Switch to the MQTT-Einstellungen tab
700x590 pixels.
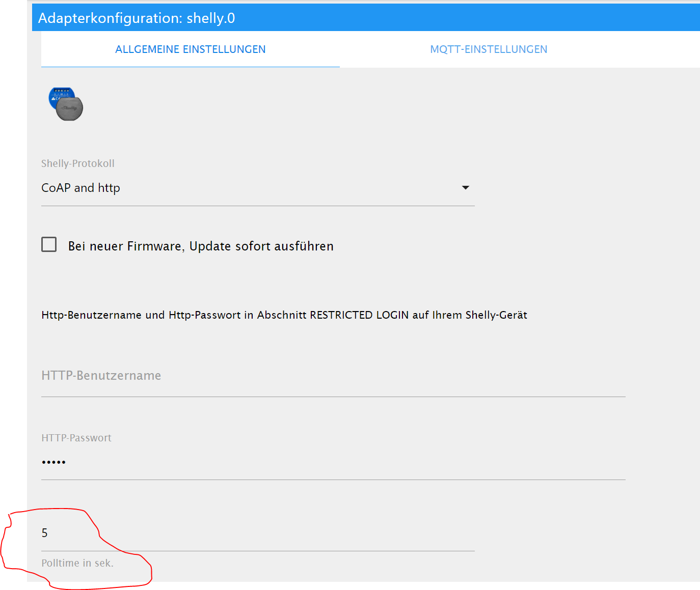pyautogui.click(x=489, y=49)
